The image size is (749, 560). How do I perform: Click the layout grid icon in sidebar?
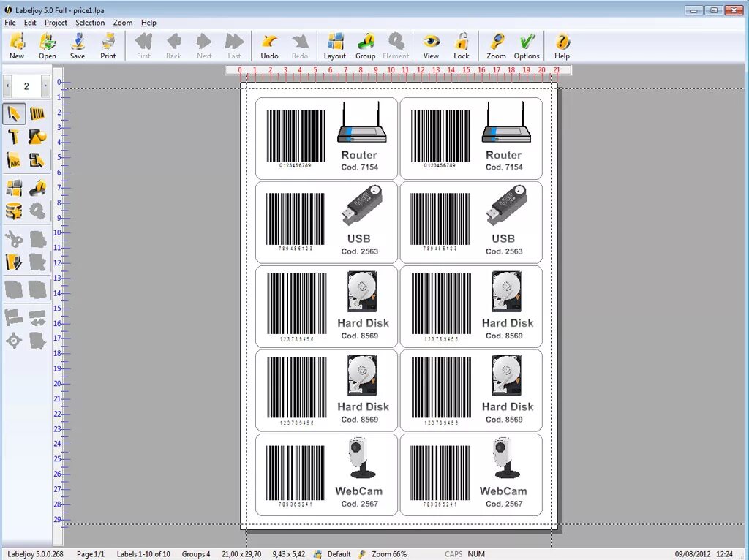14,188
